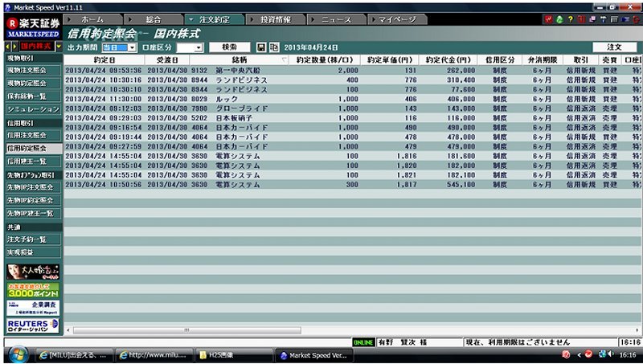Click the green refresh icon in top toolbar
This screenshot has height=364, width=643.
coord(560,18)
